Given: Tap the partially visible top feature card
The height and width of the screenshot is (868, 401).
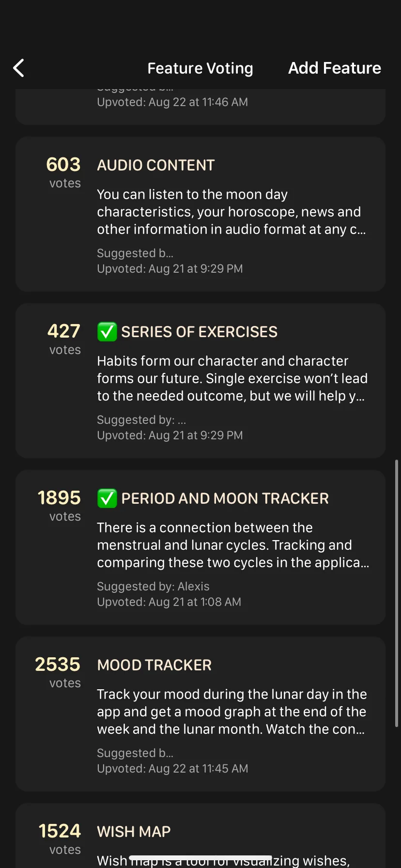Looking at the screenshot, I should point(200,106).
